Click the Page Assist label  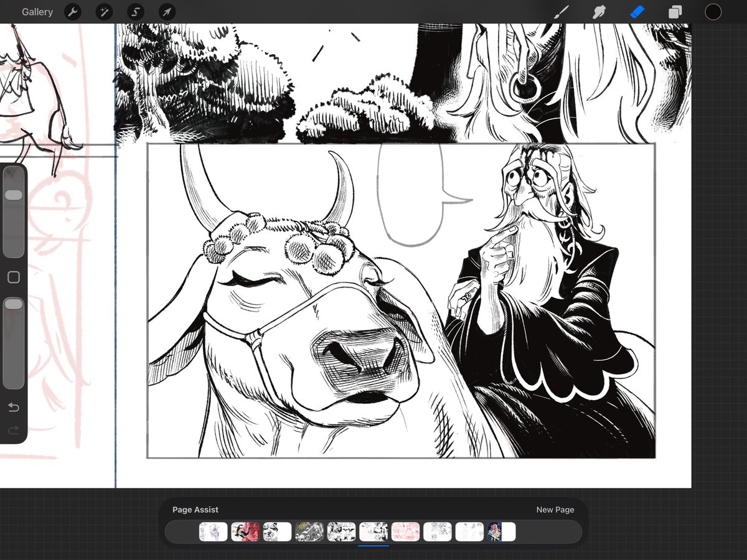(x=195, y=510)
